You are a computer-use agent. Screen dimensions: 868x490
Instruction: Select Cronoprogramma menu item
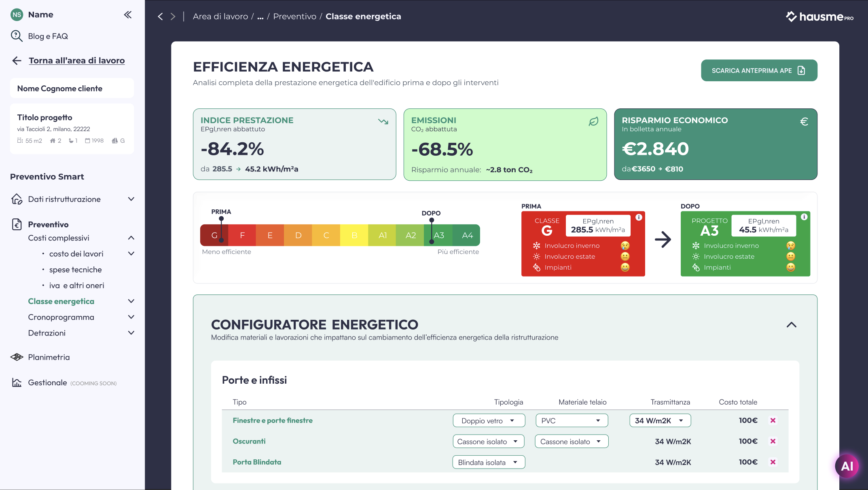tap(61, 317)
